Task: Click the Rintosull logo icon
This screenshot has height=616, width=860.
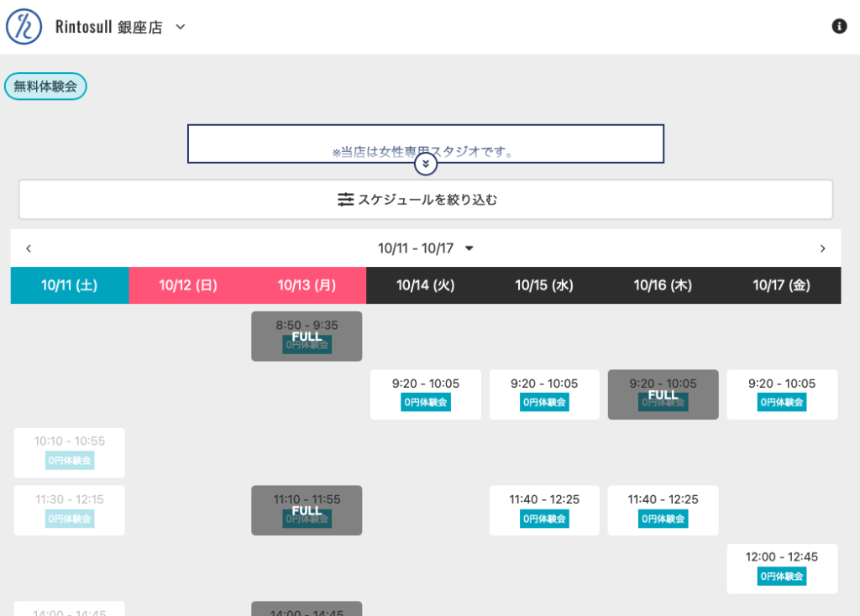Action: [x=24, y=27]
